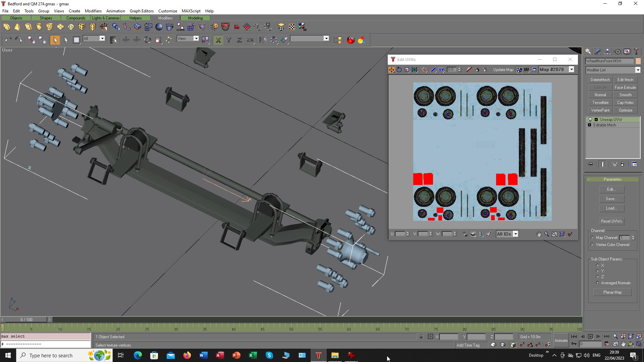Choose the Averaged Normals radio option

pyautogui.click(x=597, y=283)
